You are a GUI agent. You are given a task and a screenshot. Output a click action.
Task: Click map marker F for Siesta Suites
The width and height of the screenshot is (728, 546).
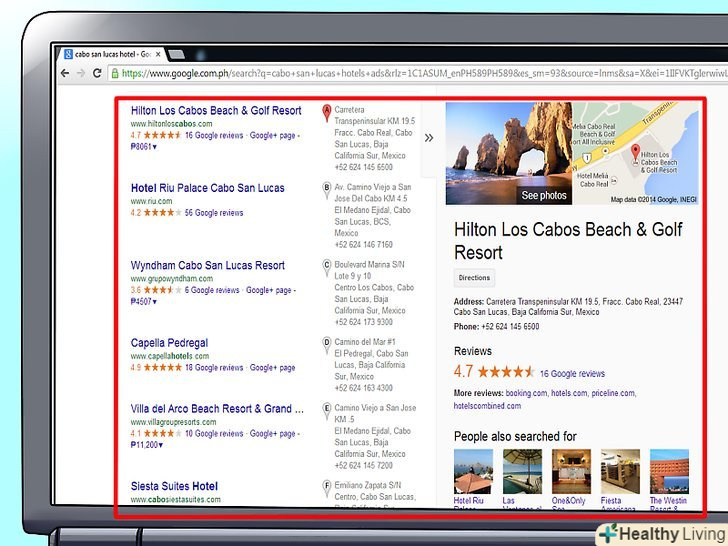pos(326,487)
